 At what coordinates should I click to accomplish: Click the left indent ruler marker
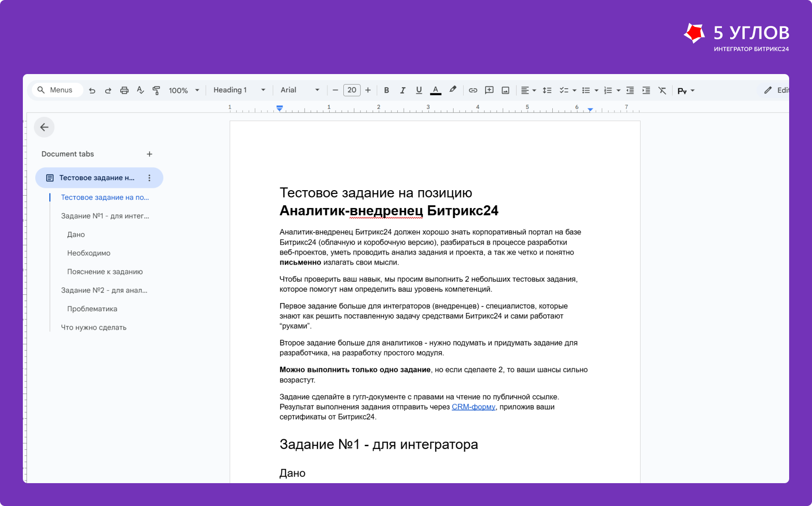click(x=280, y=108)
